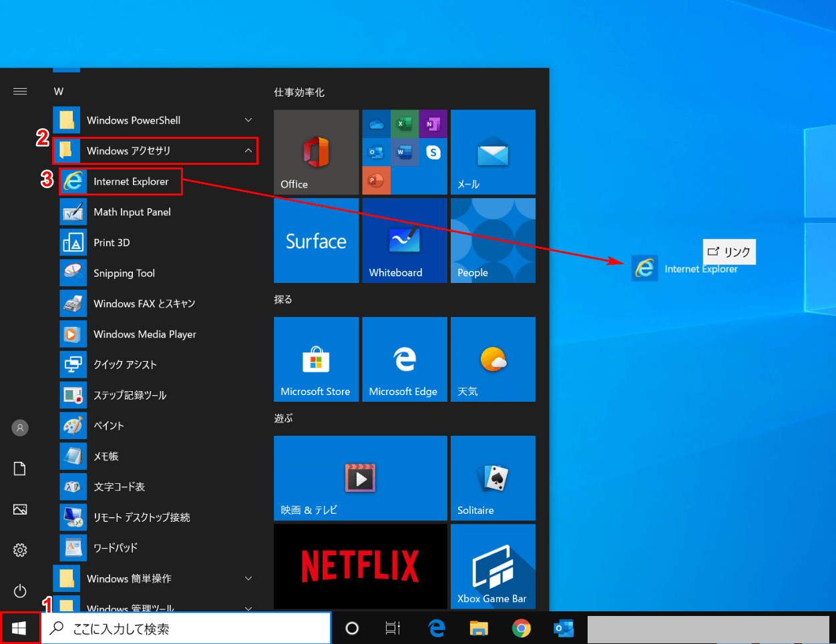Open the Surface tile
The height and width of the screenshot is (644, 836).
pos(317,240)
